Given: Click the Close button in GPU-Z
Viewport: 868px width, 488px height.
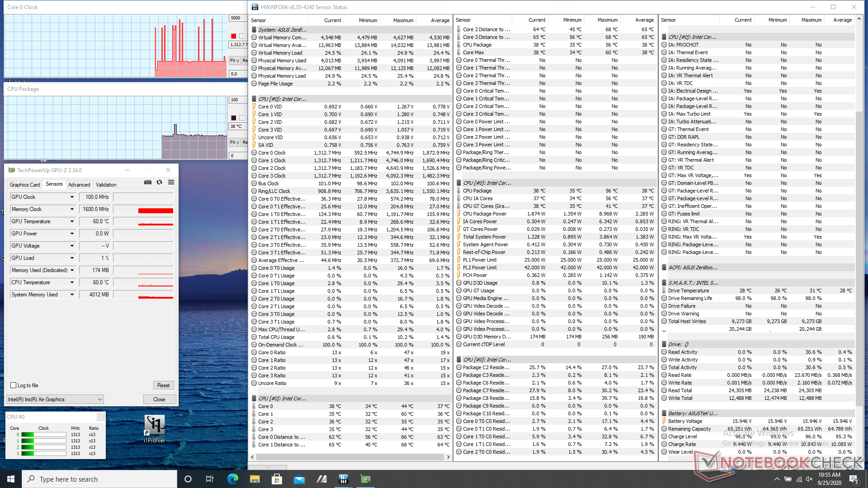Looking at the screenshot, I should pyautogui.click(x=159, y=399).
